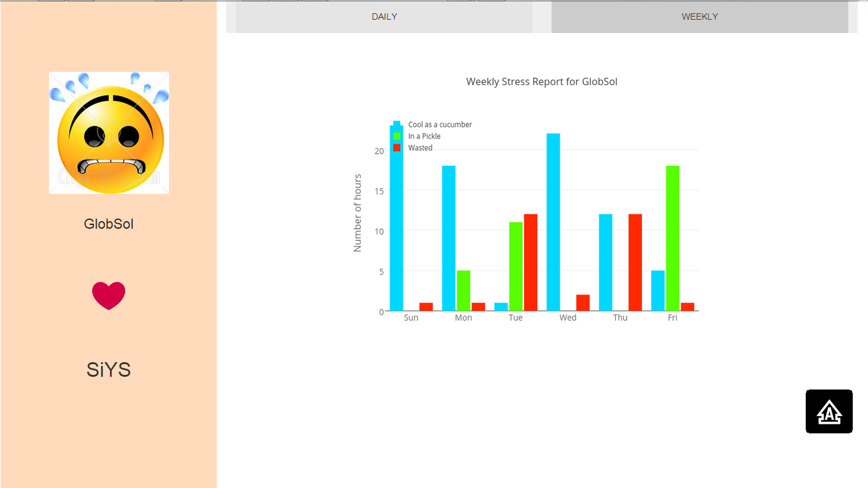
Task: Click the Tue axis label
Action: tap(515, 318)
